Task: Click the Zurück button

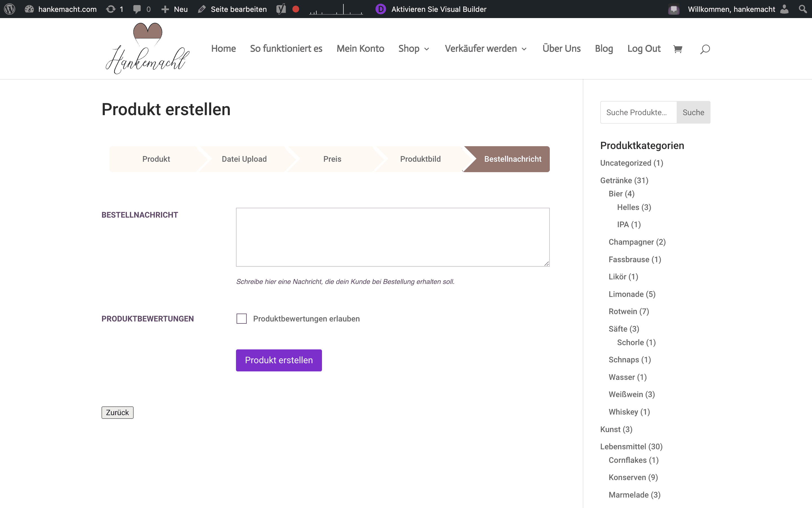Action: pyautogui.click(x=118, y=413)
